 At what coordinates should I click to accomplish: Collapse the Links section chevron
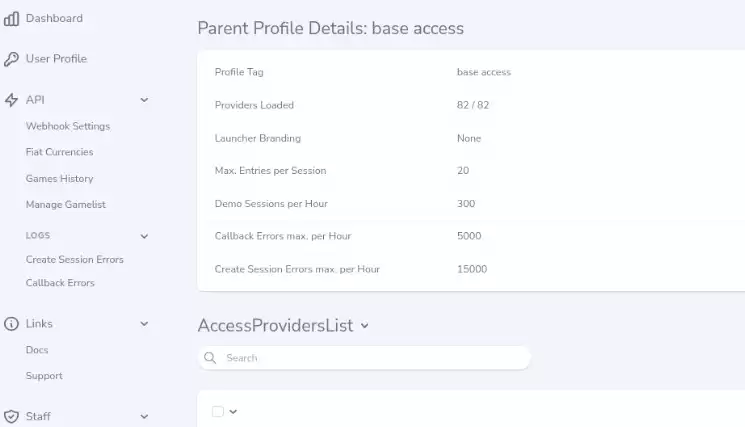click(144, 324)
